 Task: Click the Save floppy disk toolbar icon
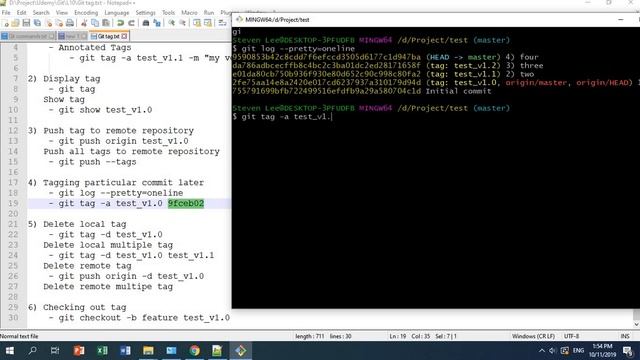coord(26,23)
